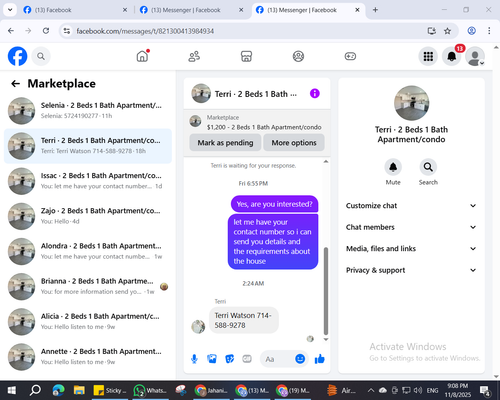Open the conversation with Selenia
500x400 pixels.
pos(88,111)
